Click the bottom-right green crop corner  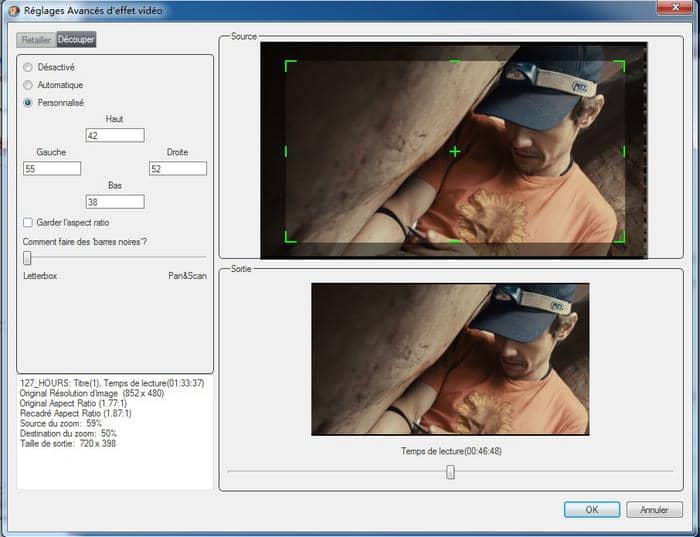[619, 237]
